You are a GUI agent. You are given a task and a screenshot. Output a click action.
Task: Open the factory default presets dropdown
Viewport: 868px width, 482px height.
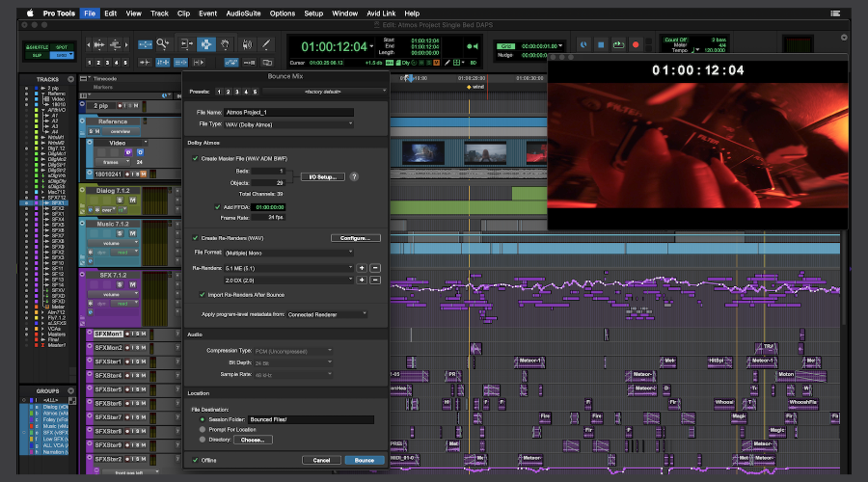(x=325, y=92)
